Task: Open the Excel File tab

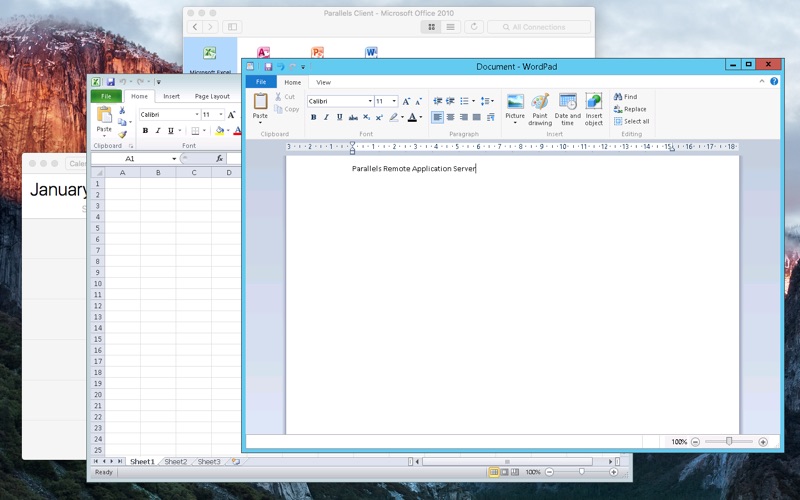Action: 106,96
